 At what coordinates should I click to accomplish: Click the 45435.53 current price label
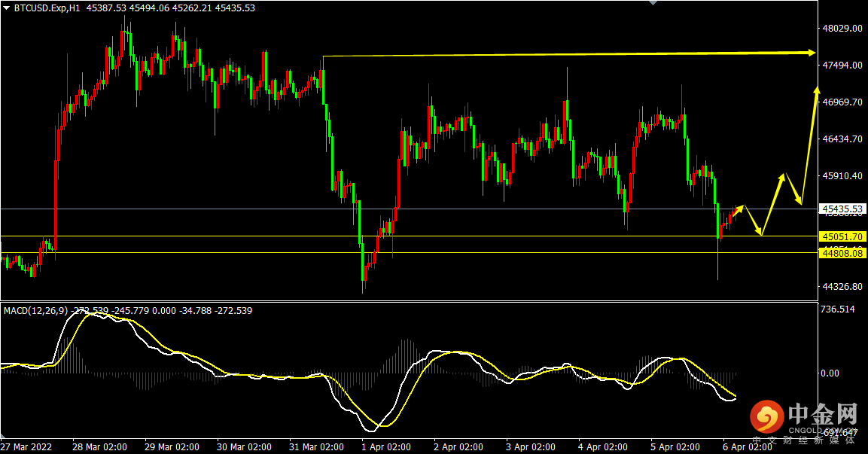(842, 209)
